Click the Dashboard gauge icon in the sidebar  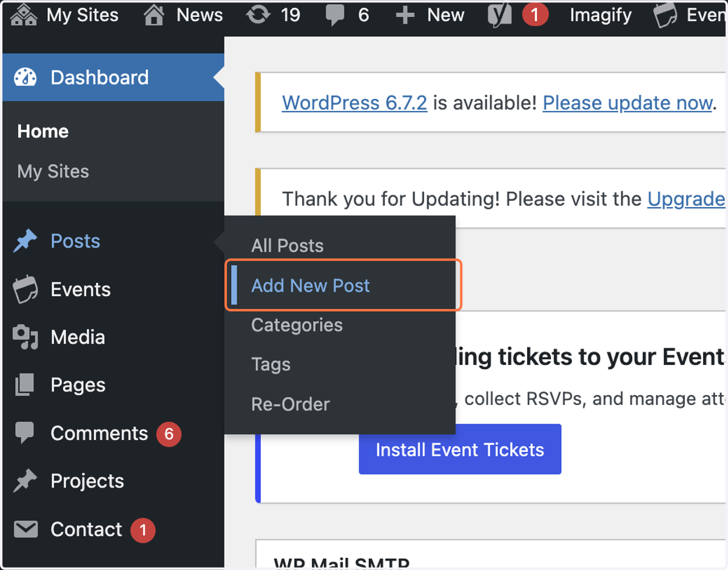(25, 77)
